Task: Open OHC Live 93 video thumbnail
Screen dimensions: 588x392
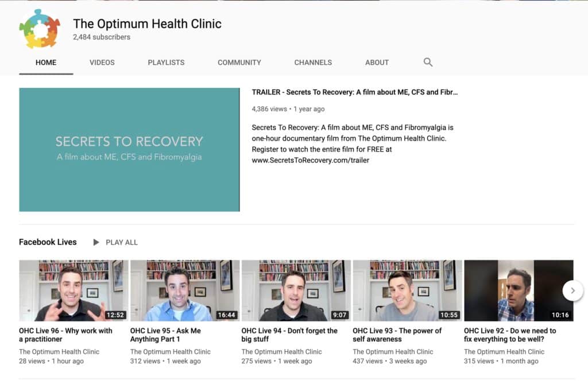Action: click(x=408, y=290)
